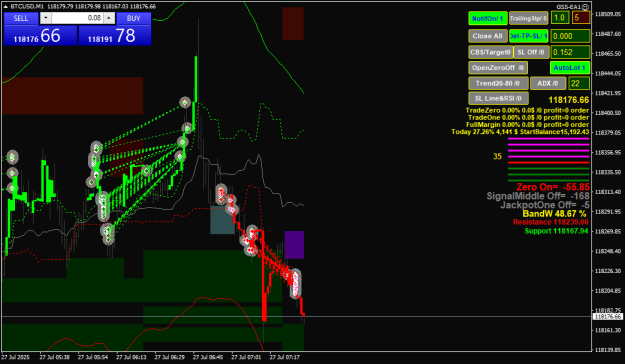
Task: Decrease lot volume with the down arrow
Action: click(x=45, y=18)
